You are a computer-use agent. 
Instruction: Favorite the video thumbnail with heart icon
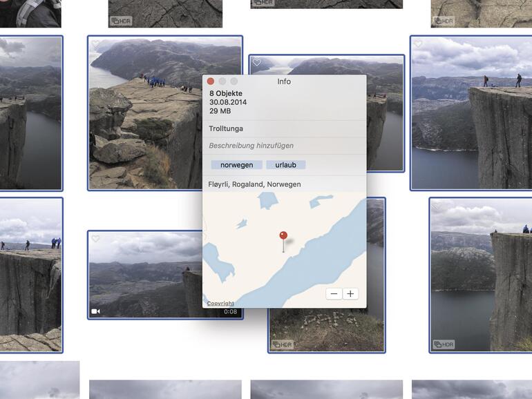coord(95,239)
